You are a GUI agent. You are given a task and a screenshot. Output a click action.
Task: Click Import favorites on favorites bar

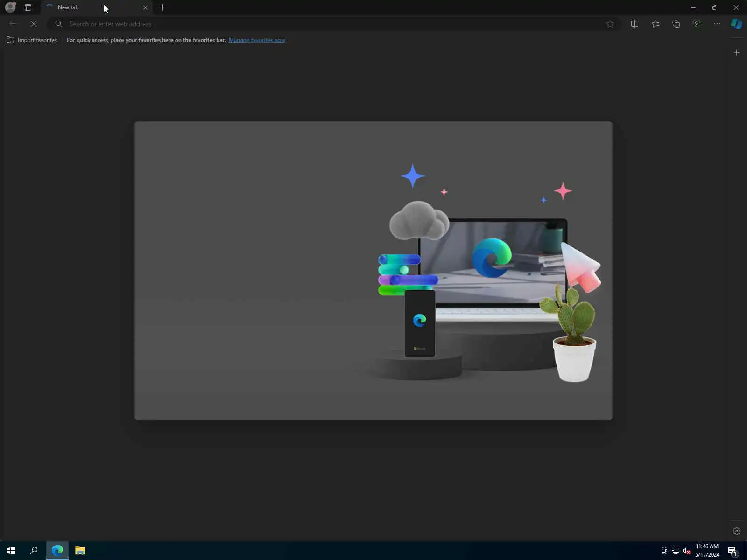coord(32,40)
